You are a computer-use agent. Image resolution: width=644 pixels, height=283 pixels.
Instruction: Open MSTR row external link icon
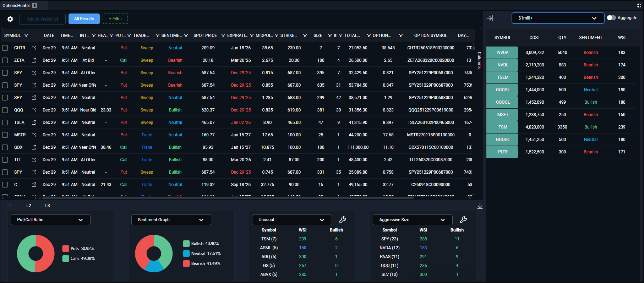34,135
